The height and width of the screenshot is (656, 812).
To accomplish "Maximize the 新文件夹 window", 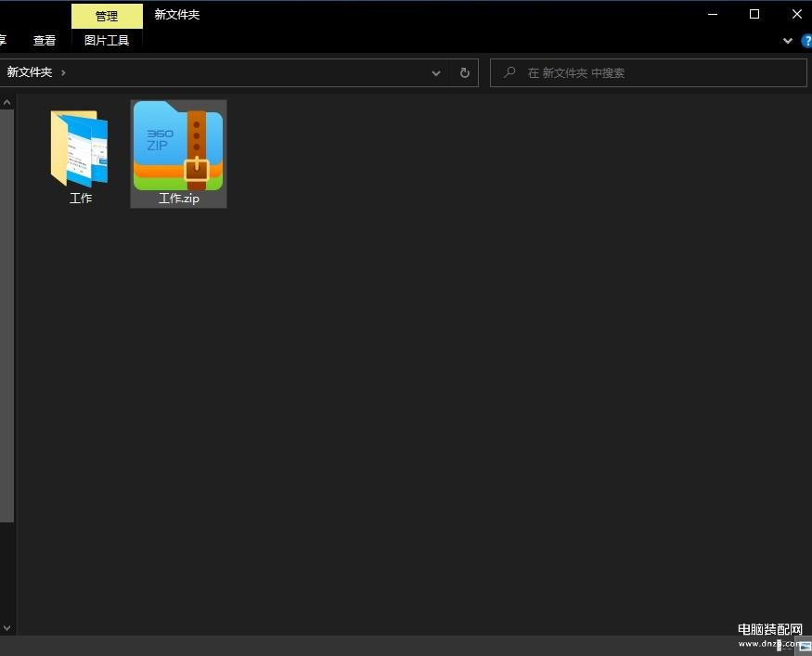I will point(754,14).
